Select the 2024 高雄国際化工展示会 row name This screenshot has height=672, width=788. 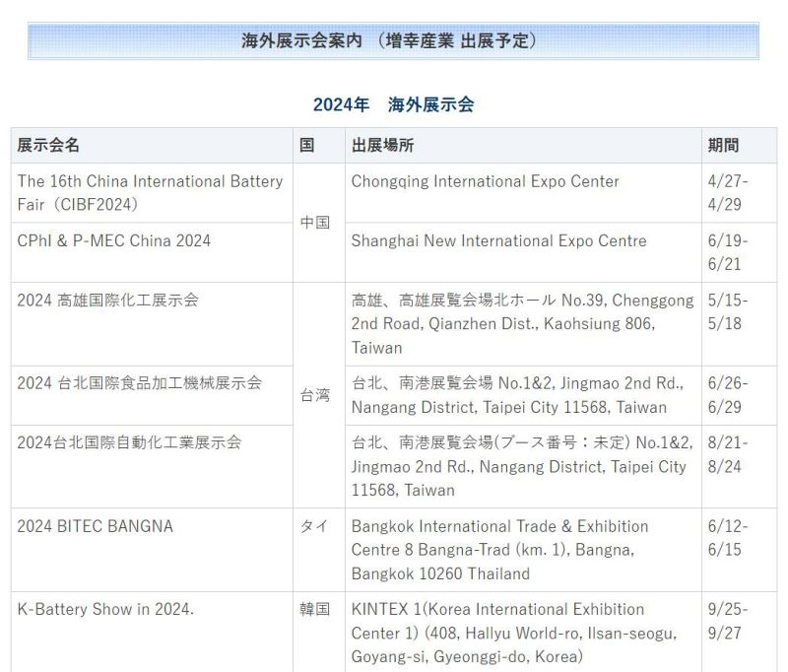point(107,300)
